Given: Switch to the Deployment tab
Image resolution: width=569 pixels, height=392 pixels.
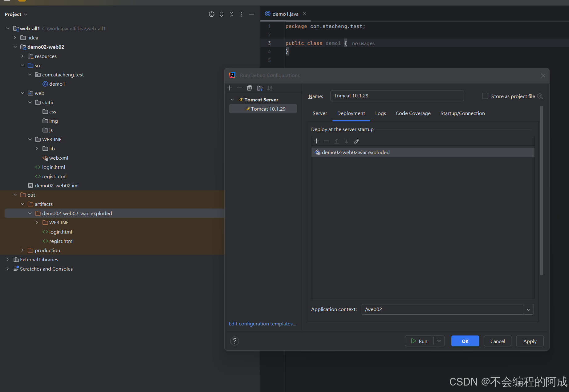Looking at the screenshot, I should pos(351,113).
